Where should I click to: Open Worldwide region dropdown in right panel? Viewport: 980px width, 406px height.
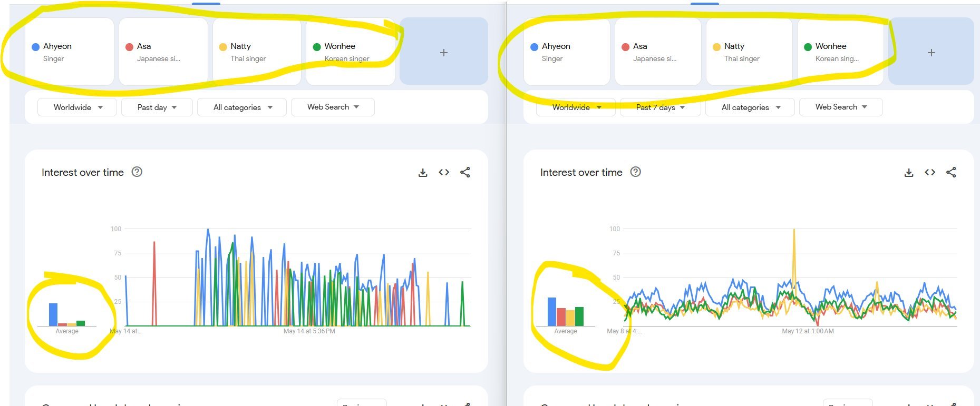576,107
